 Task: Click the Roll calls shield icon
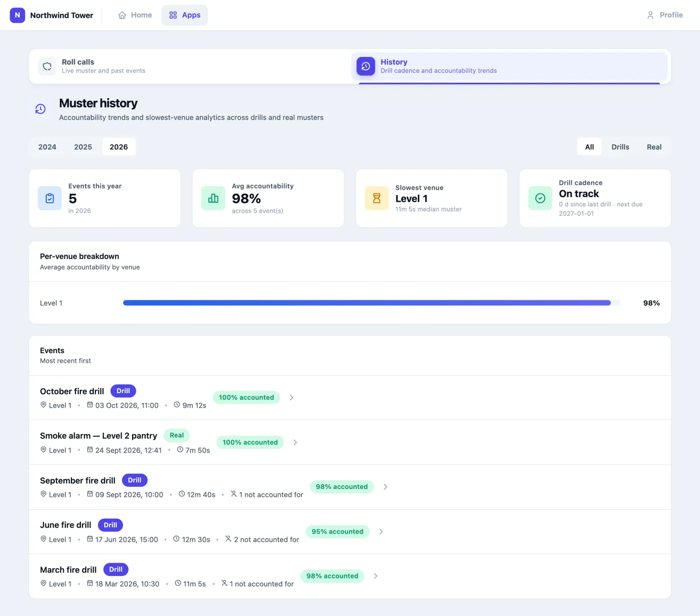click(x=47, y=66)
